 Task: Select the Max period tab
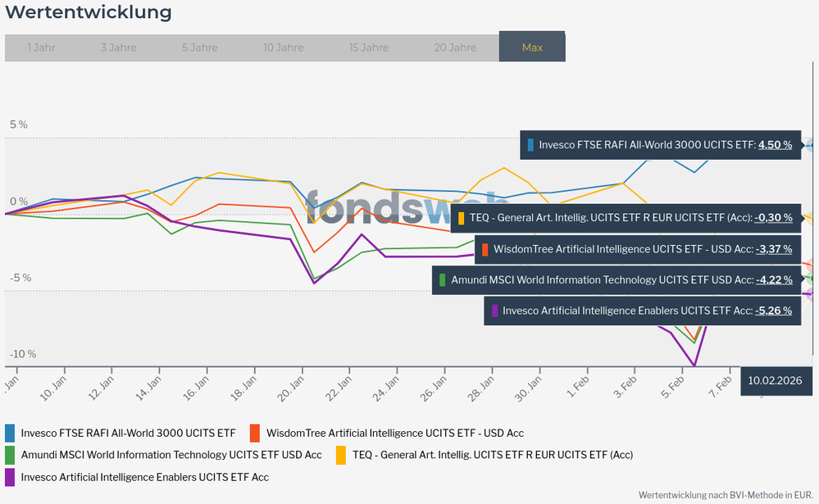click(x=532, y=47)
